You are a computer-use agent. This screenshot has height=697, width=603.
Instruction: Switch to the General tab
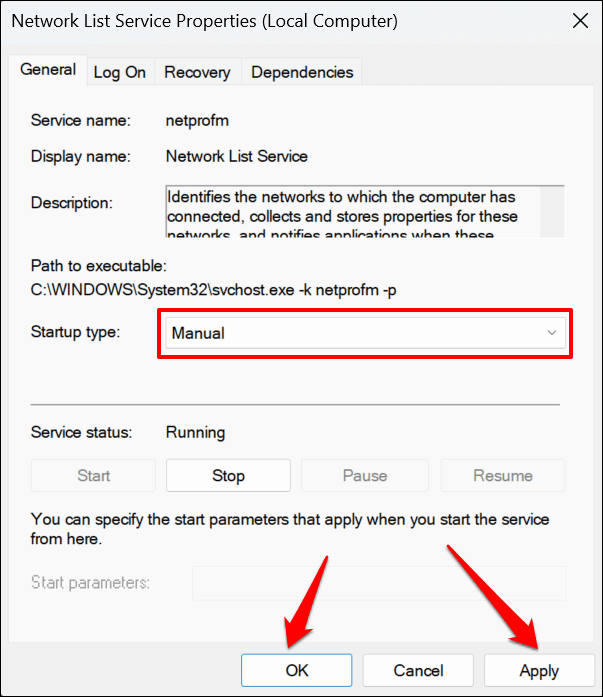(48, 70)
